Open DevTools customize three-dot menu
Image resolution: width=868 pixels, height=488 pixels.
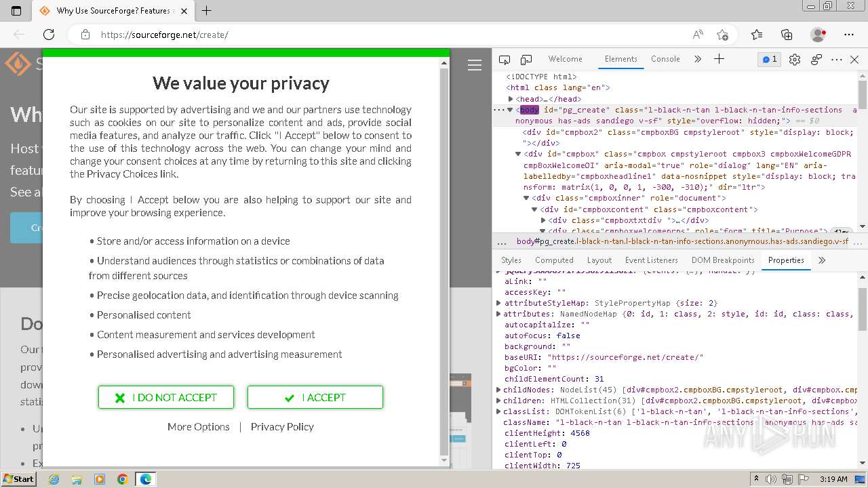(x=837, y=60)
